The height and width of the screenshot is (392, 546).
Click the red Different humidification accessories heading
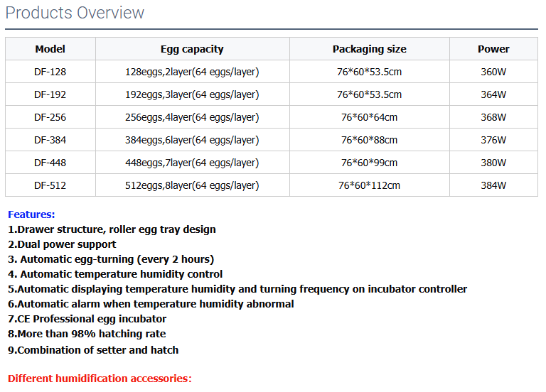click(x=100, y=379)
